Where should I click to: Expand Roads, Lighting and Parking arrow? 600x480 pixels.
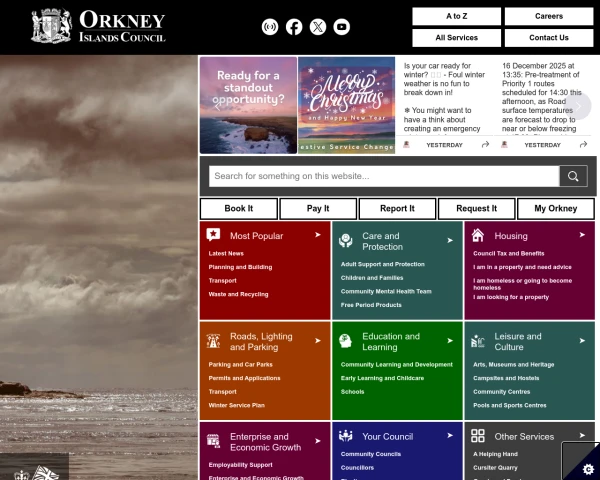click(318, 341)
